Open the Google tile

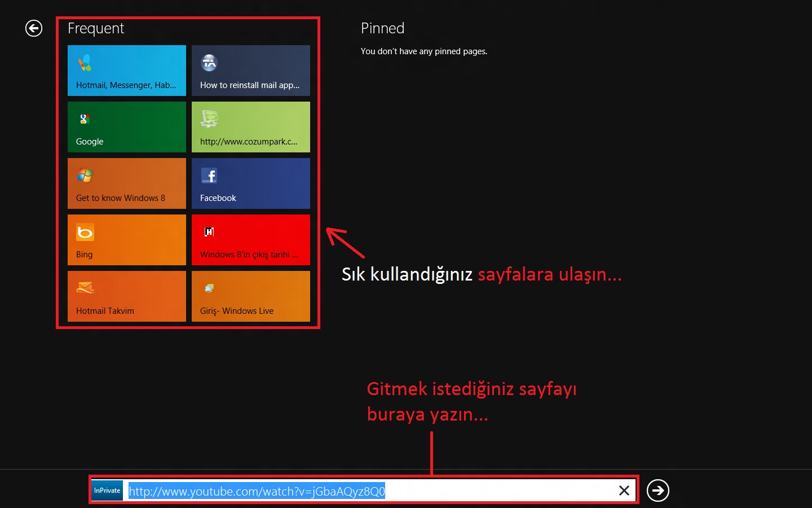coord(127,127)
